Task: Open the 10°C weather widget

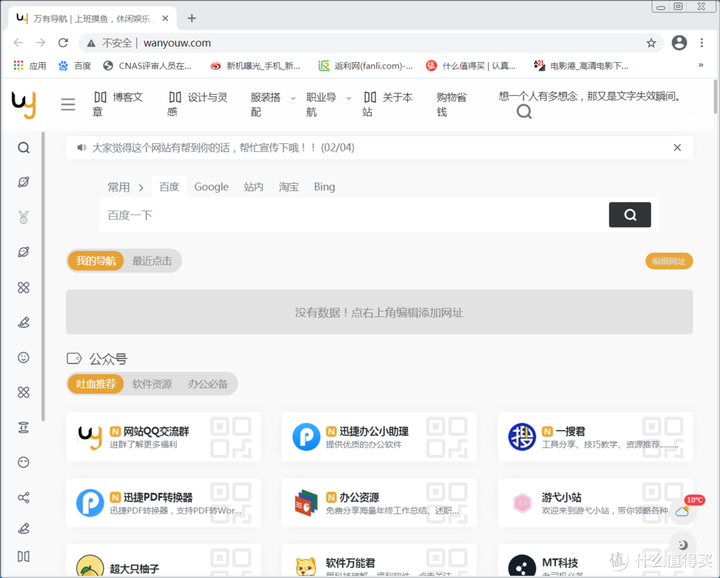Action: click(685, 508)
